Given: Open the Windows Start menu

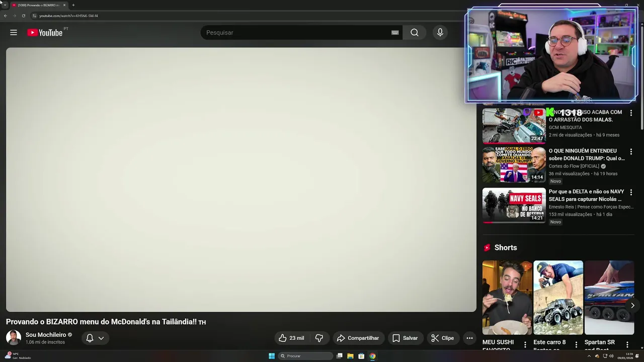Looking at the screenshot, I should tap(272, 356).
